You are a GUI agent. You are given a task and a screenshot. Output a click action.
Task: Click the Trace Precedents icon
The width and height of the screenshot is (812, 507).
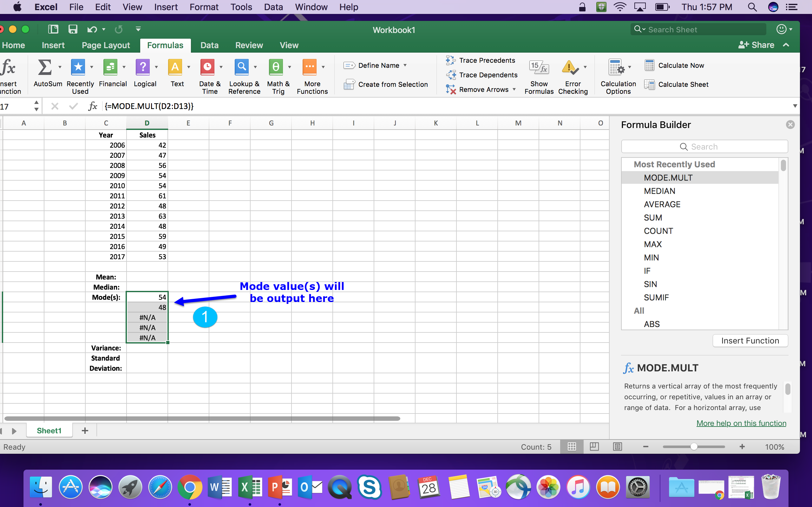(x=450, y=60)
